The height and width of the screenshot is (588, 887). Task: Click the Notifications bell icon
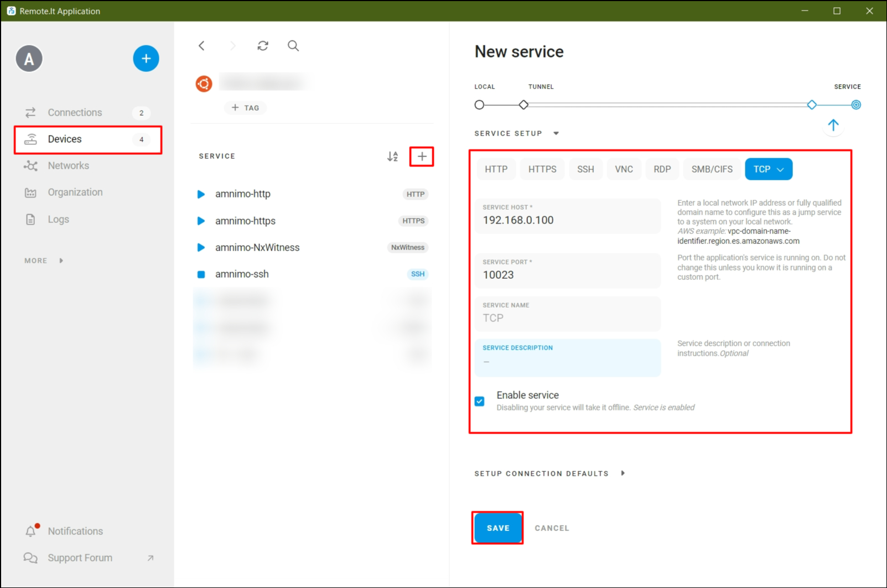pyautogui.click(x=30, y=531)
